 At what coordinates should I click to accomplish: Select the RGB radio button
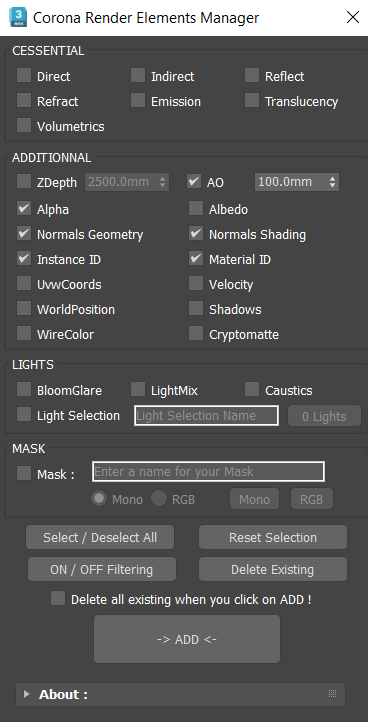point(159,499)
